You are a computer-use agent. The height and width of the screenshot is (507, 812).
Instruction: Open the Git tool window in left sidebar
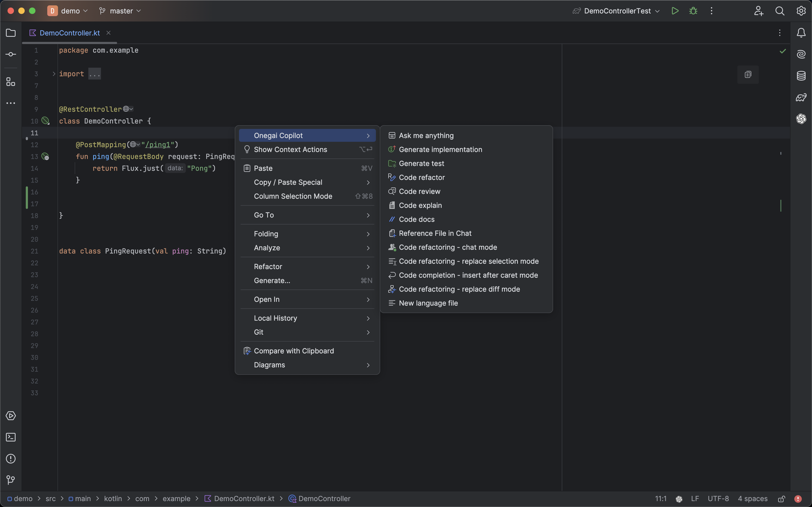(11, 480)
